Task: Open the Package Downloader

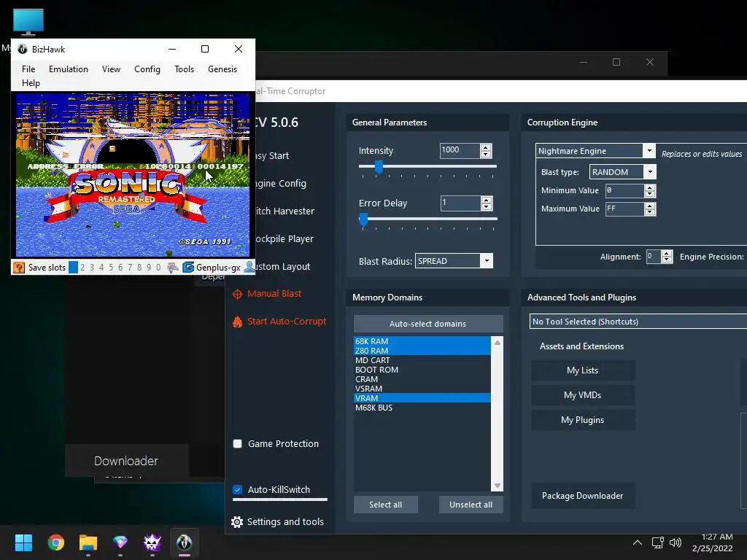Action: [x=582, y=496]
